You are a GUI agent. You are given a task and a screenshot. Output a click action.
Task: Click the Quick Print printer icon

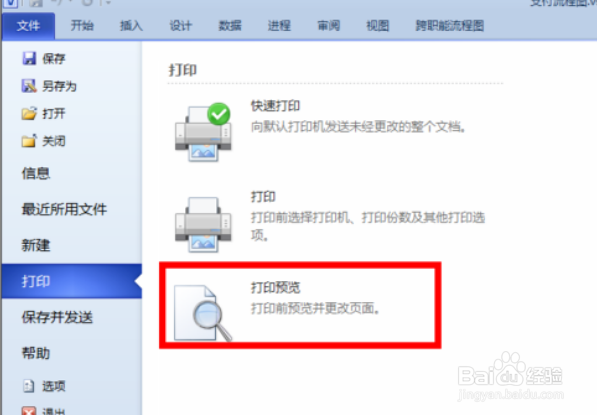[203, 132]
